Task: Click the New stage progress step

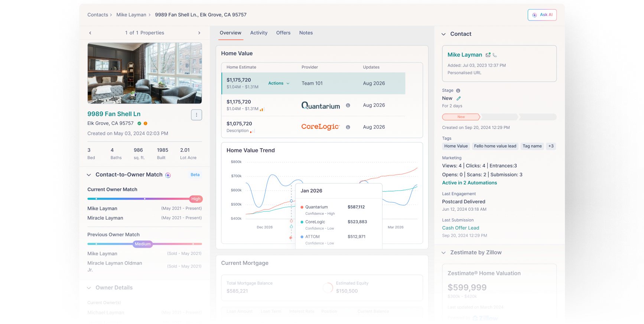Action: click(461, 117)
